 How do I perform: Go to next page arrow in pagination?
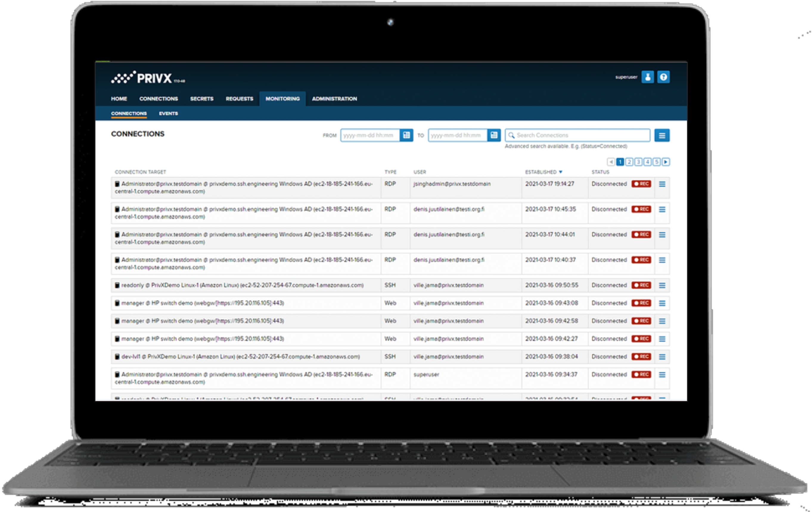[666, 162]
